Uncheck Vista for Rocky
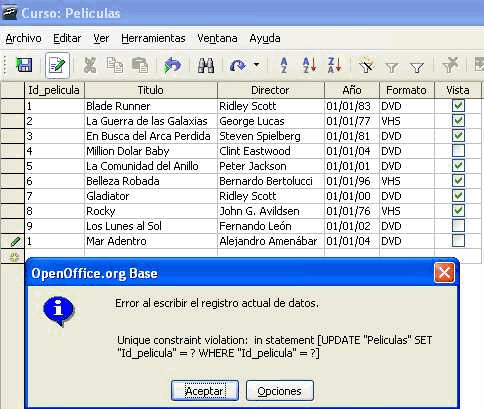Screen dimensions: 484x409 pos(458,210)
